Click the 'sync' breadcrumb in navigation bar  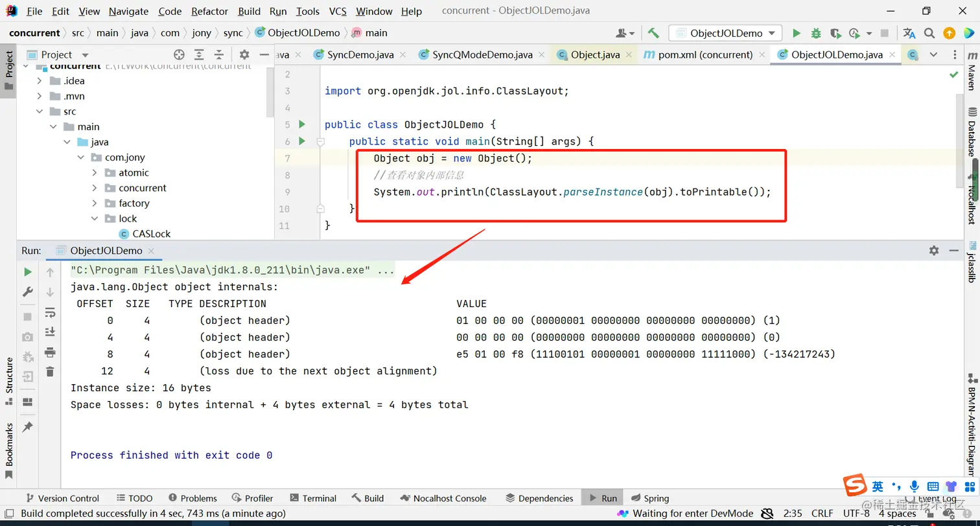point(233,33)
